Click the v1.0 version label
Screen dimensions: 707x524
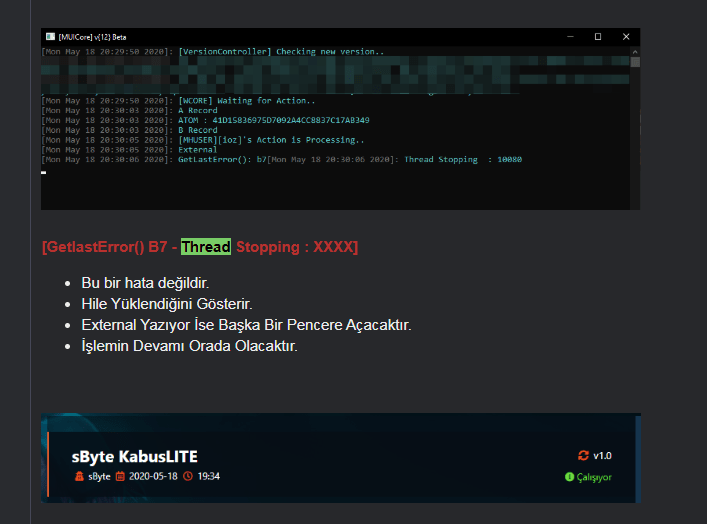[602, 455]
